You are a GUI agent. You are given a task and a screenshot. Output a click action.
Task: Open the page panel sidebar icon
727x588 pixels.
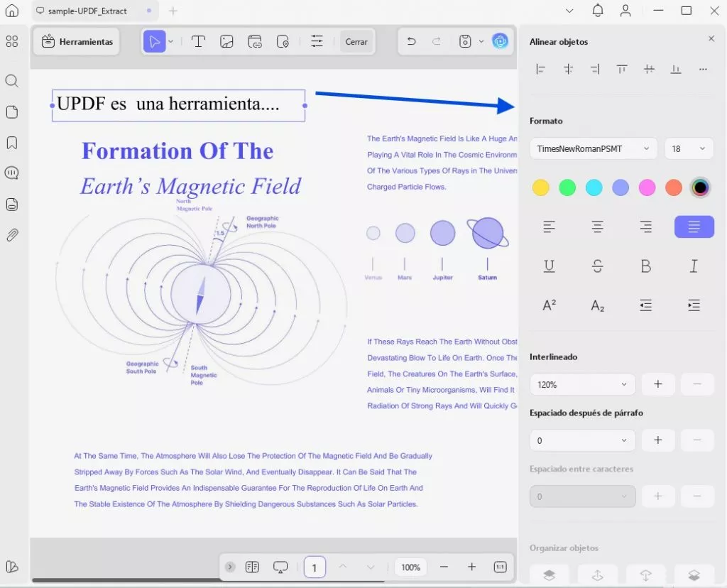[x=12, y=111]
